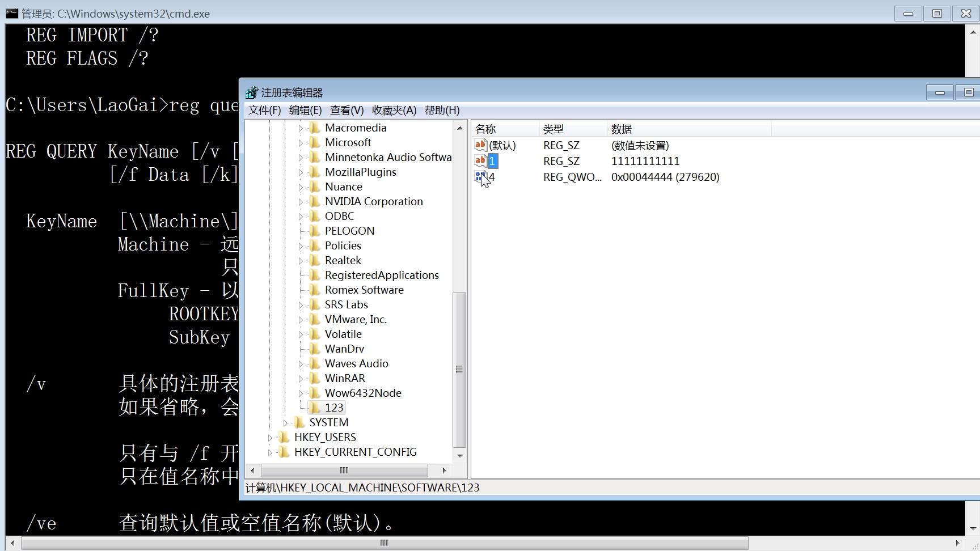Expand the Microsoft key
This screenshot has height=551, width=980.
[301, 142]
